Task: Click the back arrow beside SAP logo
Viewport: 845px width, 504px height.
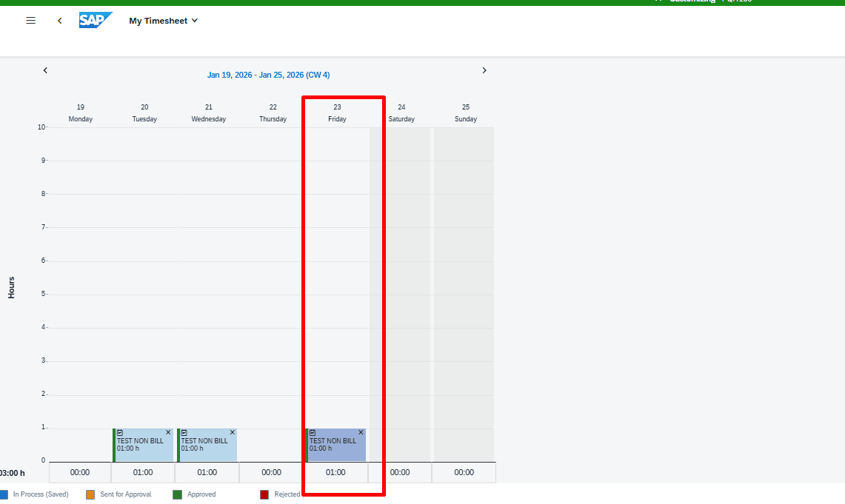Action: click(x=60, y=21)
